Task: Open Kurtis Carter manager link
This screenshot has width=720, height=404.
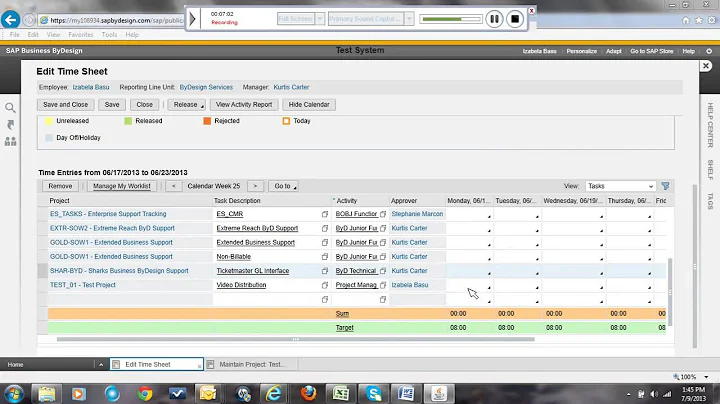Action: [291, 87]
